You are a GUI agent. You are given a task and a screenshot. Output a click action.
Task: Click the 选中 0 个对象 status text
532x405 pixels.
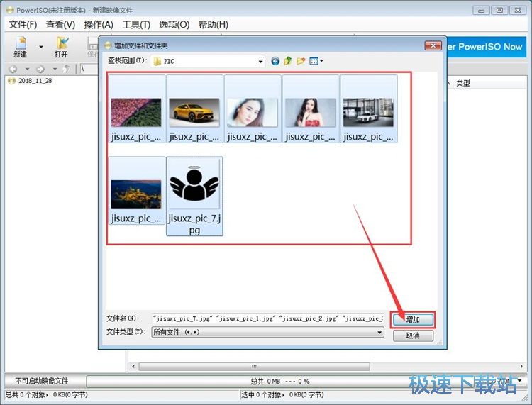tap(282, 395)
